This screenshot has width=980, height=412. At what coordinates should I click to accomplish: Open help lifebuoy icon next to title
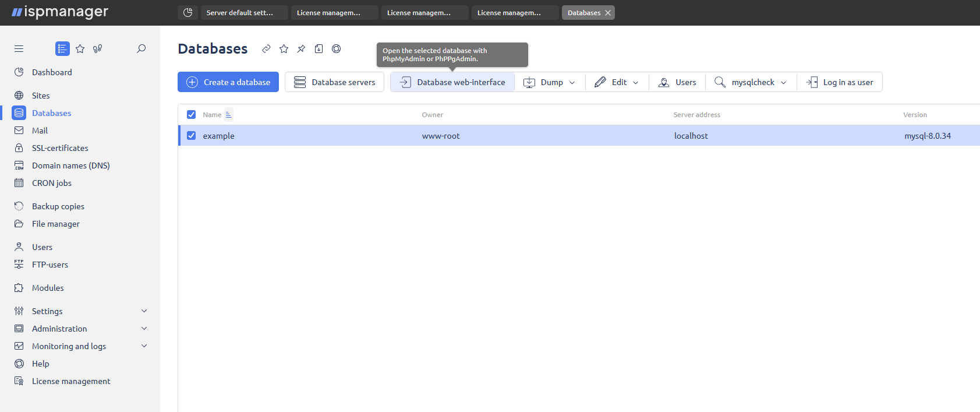coord(336,49)
